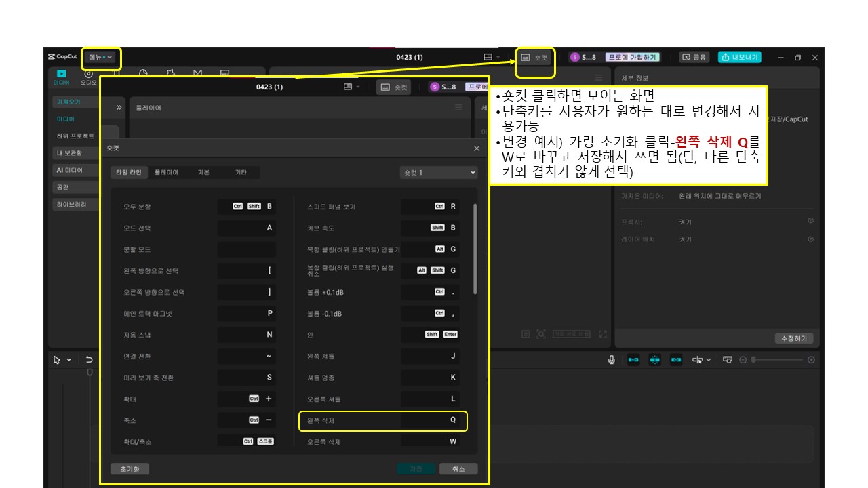Open the 메뉴 dropdown in the title bar
Image resolution: width=868 pixels, height=488 pixels.
[x=100, y=58]
